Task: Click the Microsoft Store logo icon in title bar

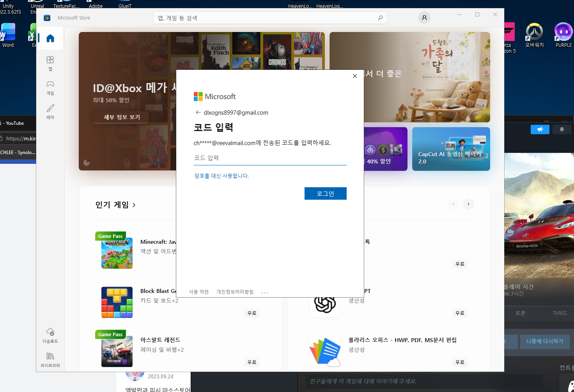Action: [x=47, y=18]
